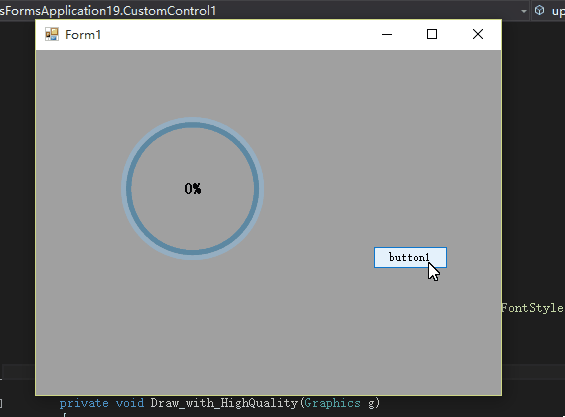Click the FontStyle text in the code editor
Image resolution: width=565 pixels, height=417 pixels.
533,308
